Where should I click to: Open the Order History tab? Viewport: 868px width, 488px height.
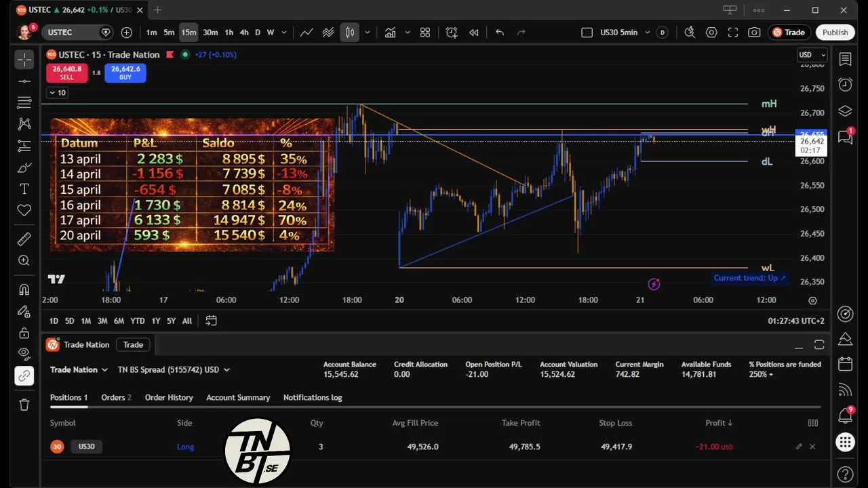[x=169, y=397]
